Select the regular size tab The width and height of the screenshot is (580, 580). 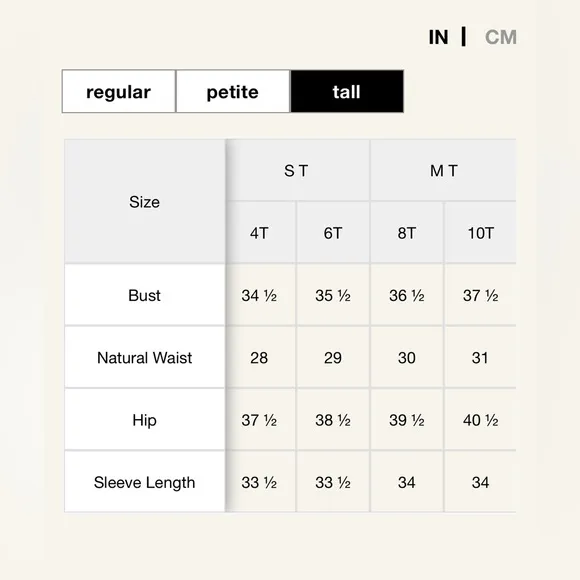tap(119, 91)
